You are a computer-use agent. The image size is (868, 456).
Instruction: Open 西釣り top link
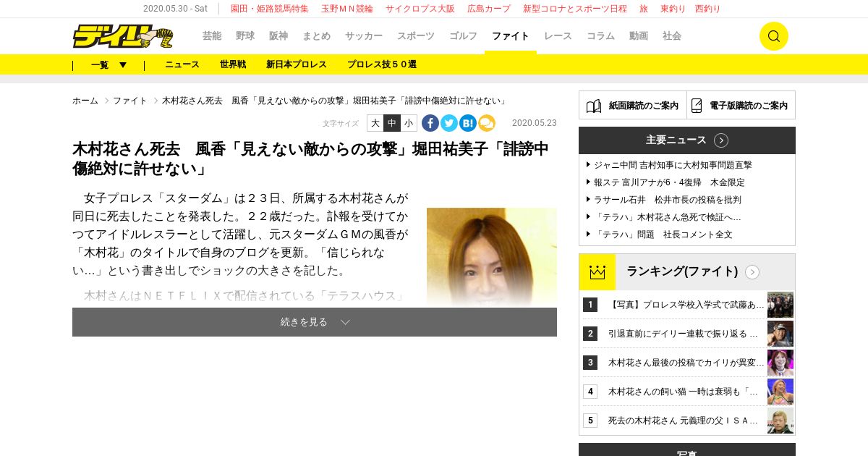[x=707, y=9]
